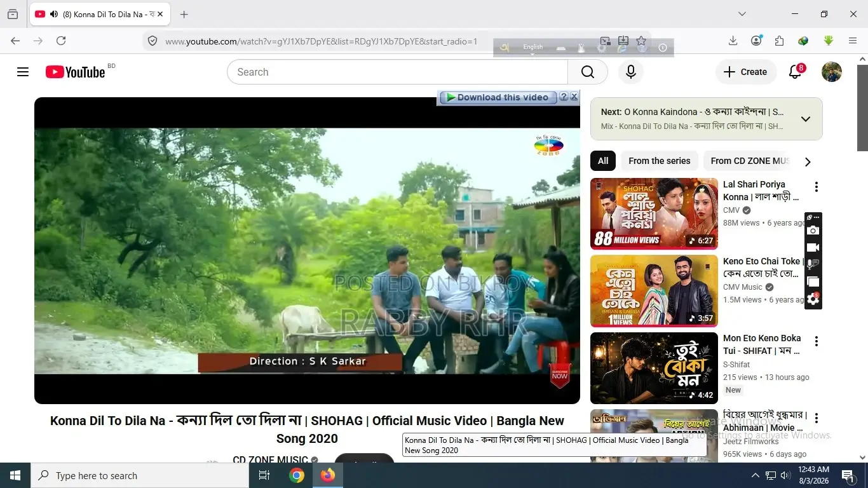This screenshot has width=868, height=488.
Task: Show hidden system tray icons
Action: [x=756, y=475]
